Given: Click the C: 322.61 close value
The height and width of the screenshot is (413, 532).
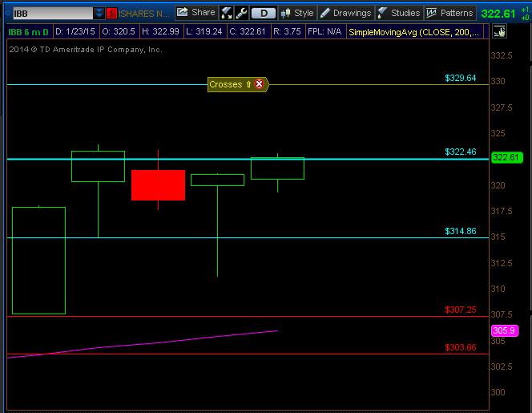Looking at the screenshot, I should (x=248, y=31).
